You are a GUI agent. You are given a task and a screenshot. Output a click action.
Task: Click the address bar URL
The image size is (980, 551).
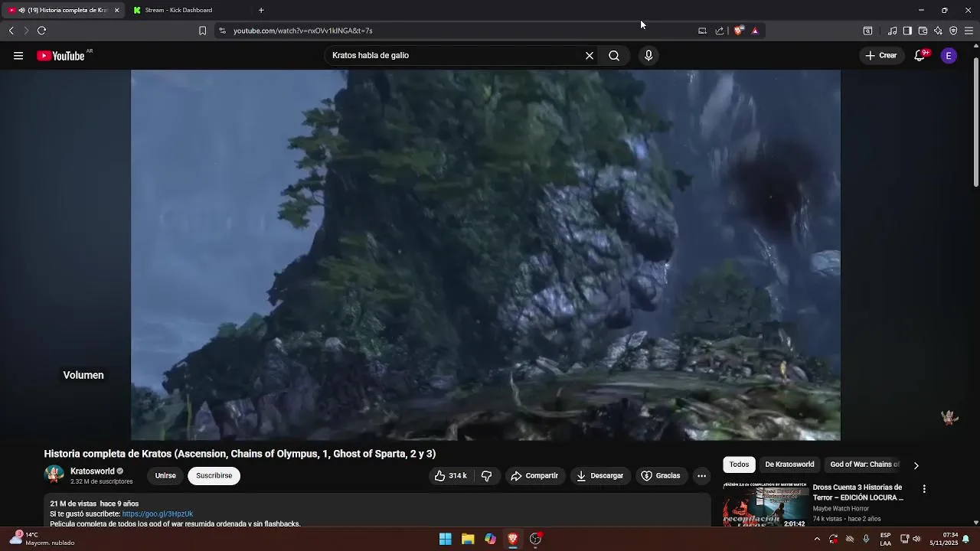point(302,31)
